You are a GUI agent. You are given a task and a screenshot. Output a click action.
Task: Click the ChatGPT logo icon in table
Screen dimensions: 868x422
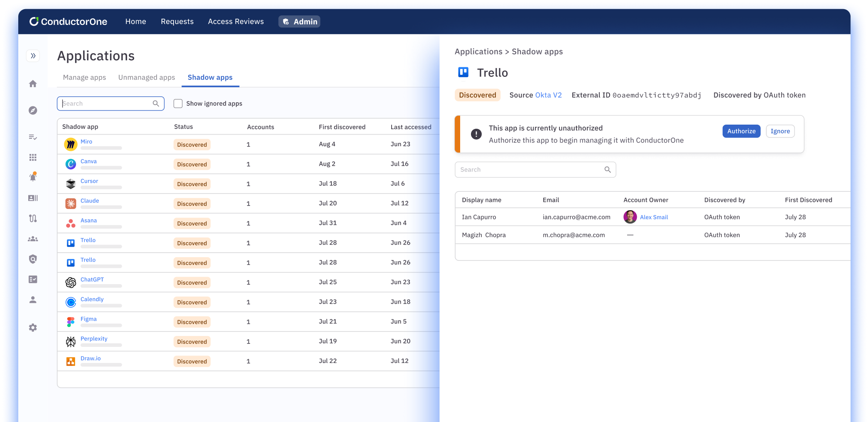coord(71,282)
